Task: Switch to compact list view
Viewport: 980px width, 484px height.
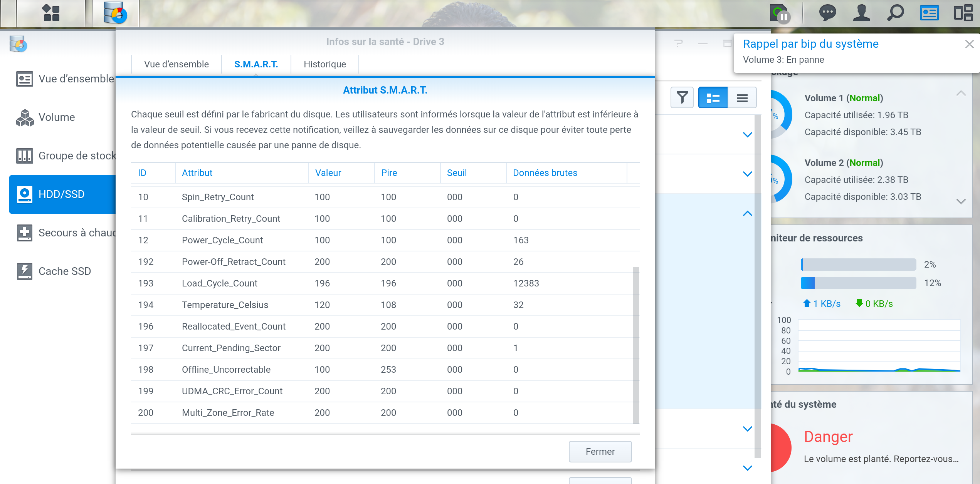Action: click(742, 98)
